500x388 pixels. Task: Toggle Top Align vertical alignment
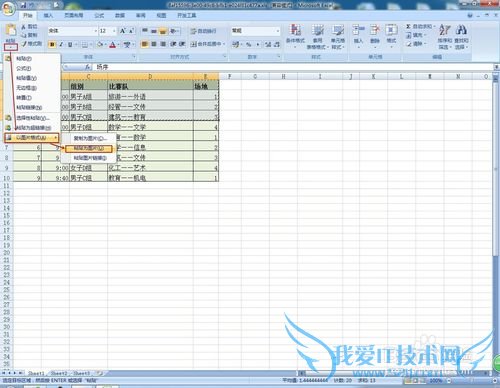click(145, 31)
